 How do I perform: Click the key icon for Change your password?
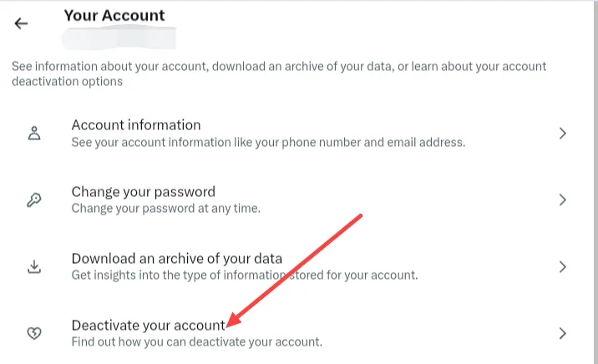coord(34,200)
